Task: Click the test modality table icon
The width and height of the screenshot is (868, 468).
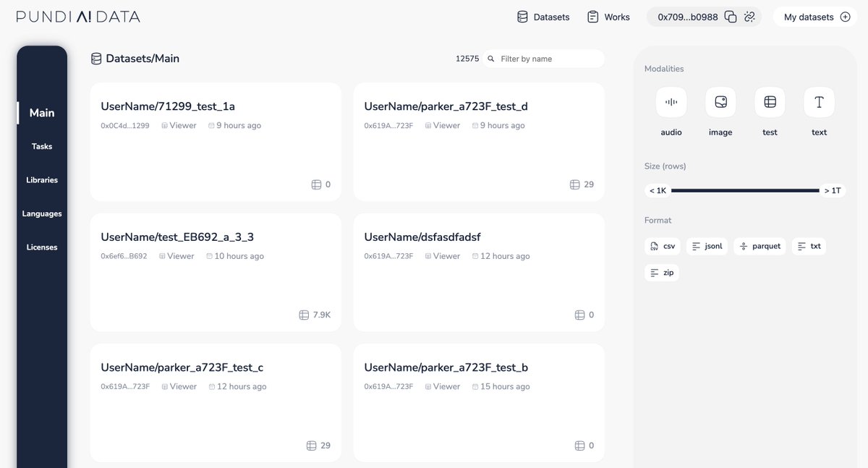Action: pos(769,102)
